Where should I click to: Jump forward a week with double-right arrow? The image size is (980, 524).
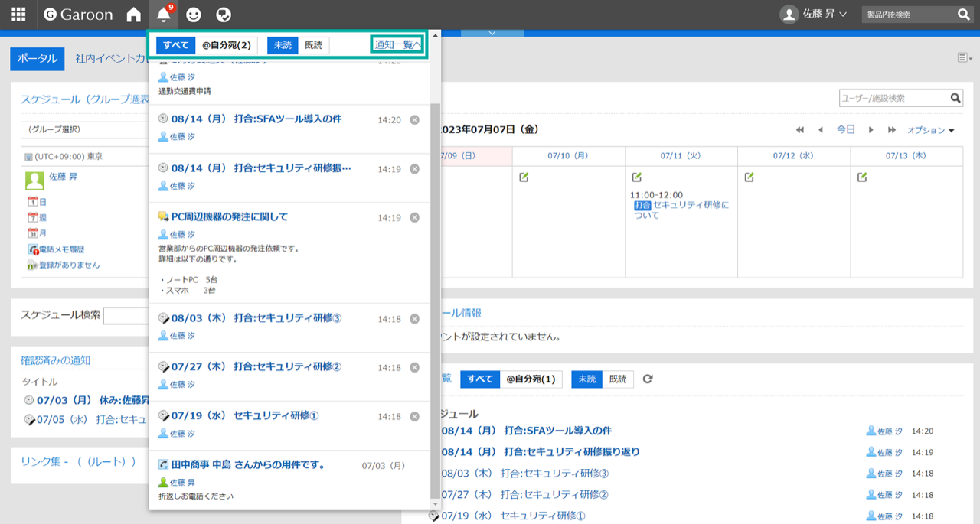pos(892,130)
